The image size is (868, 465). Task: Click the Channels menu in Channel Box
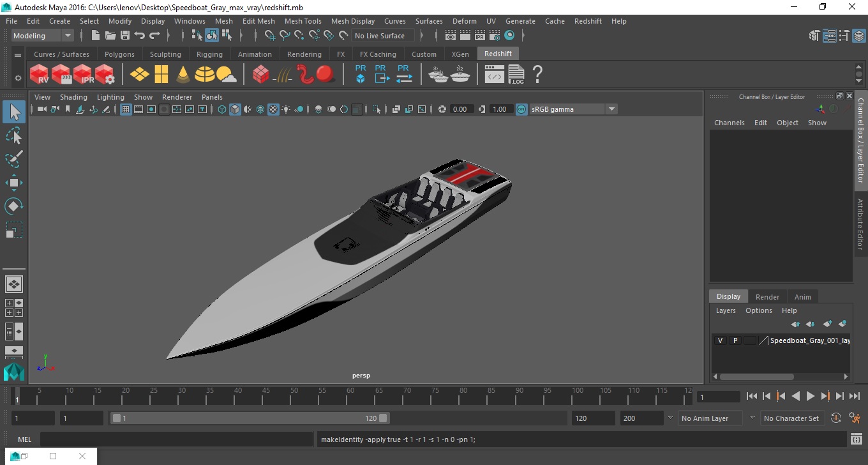click(x=729, y=123)
